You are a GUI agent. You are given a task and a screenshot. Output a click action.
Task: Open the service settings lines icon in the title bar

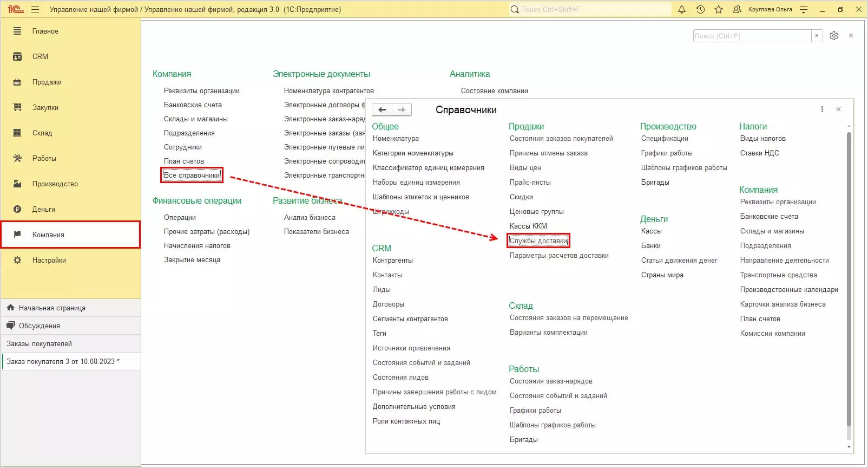(x=804, y=9)
